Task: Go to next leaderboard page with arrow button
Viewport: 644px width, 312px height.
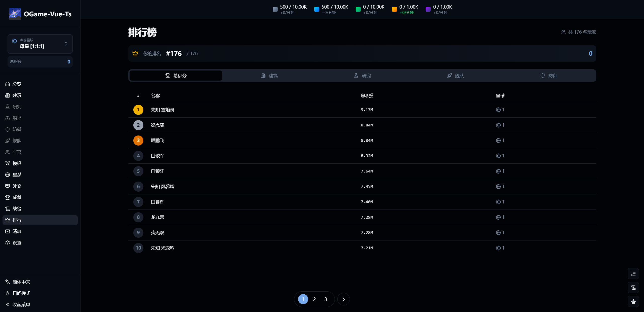Action: tap(344, 299)
